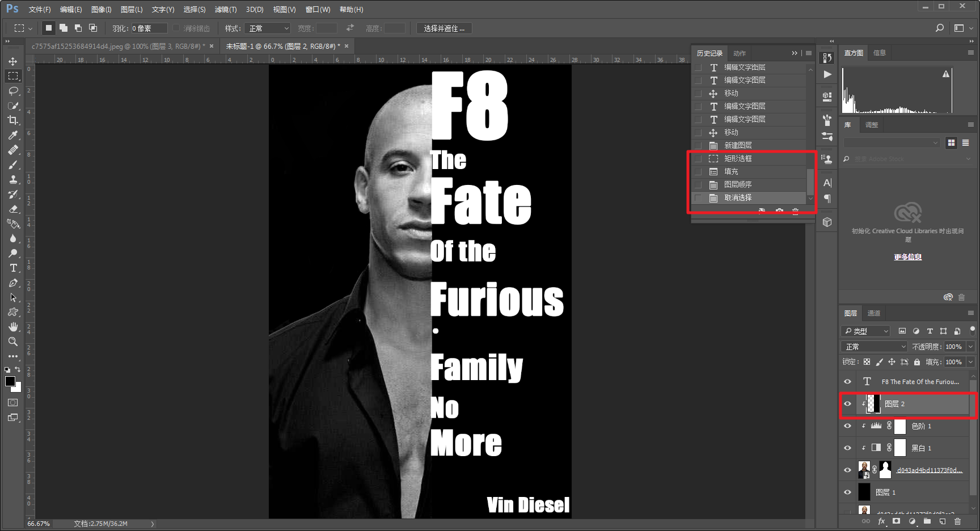Hide the 图层 2 layer
This screenshot has height=531, width=980.
(x=847, y=404)
